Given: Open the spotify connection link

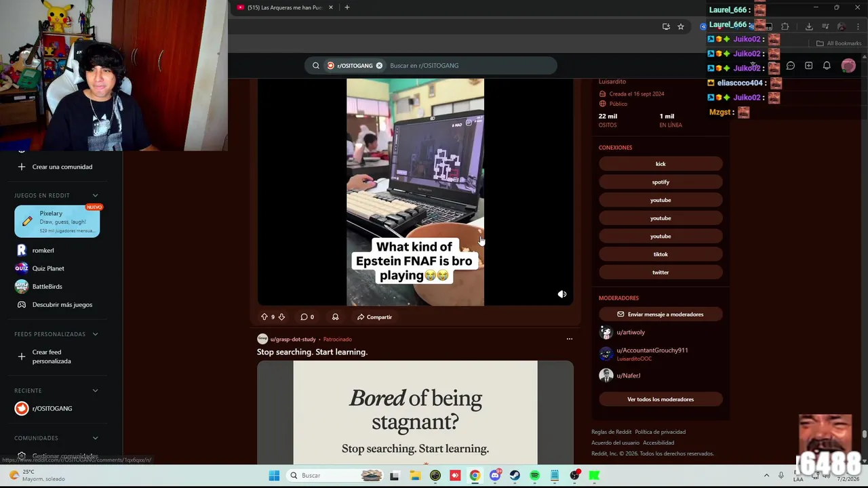Looking at the screenshot, I should click(x=660, y=182).
